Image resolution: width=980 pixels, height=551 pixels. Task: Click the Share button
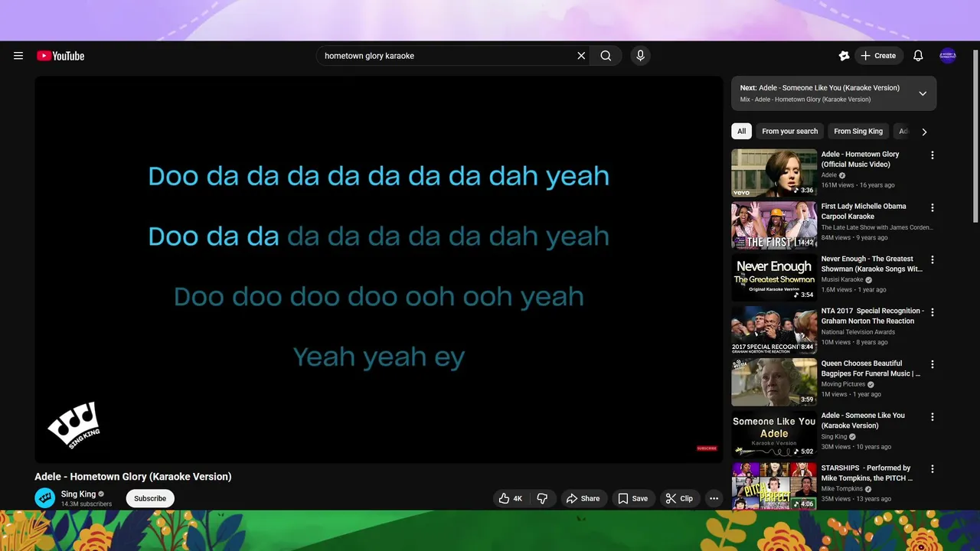[583, 498]
